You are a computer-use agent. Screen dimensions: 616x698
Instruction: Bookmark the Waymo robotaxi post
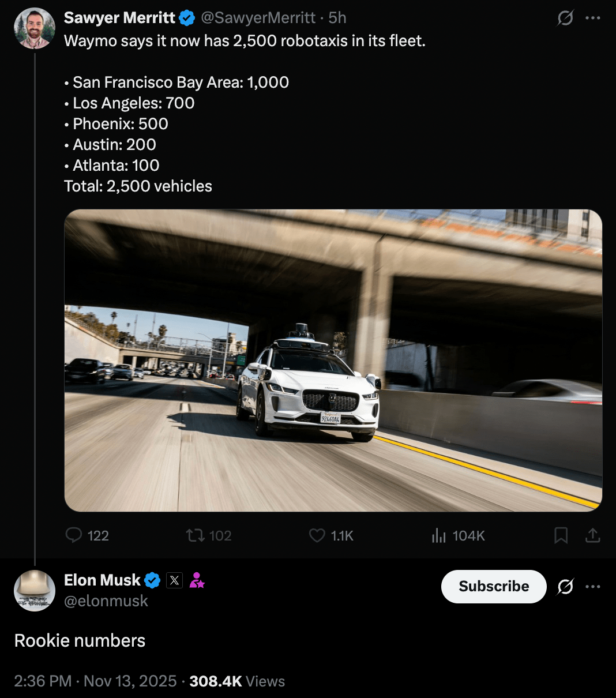click(x=560, y=535)
